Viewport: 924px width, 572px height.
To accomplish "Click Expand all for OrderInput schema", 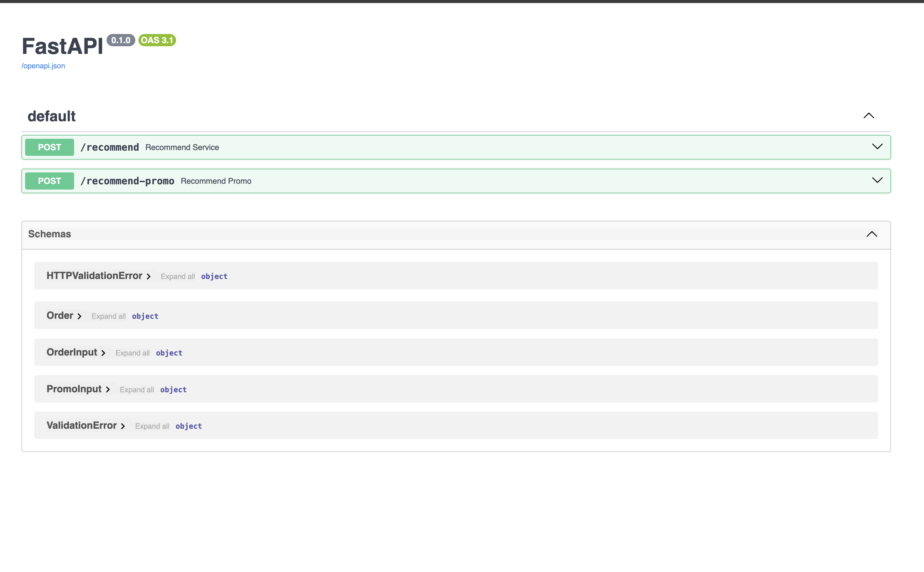I will (132, 353).
